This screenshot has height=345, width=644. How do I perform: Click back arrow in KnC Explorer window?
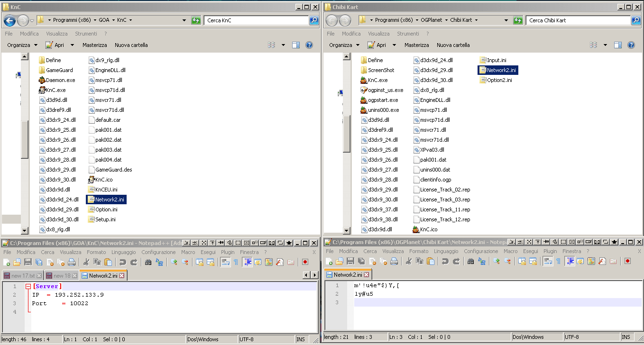tap(9, 20)
